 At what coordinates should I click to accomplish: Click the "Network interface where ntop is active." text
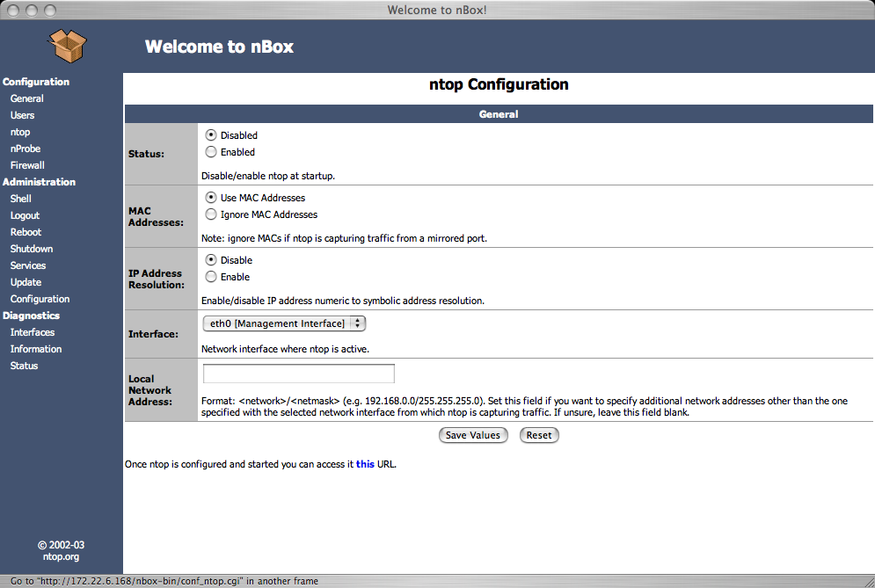coord(285,349)
